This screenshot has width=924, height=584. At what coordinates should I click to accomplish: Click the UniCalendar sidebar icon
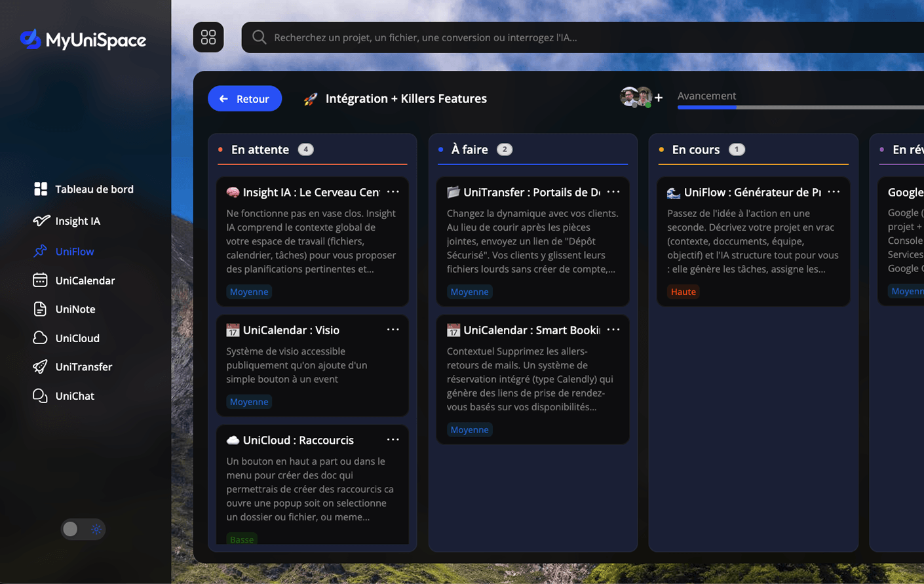coord(40,280)
